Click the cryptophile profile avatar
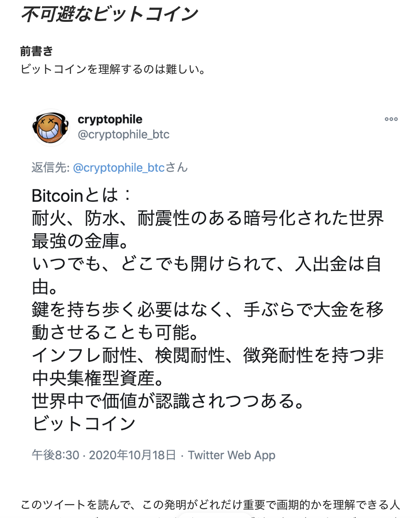420x518 pixels. click(51, 127)
